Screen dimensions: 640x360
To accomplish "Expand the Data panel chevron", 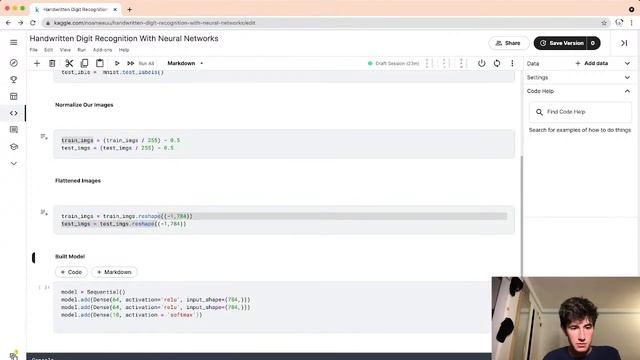I will coord(627,63).
